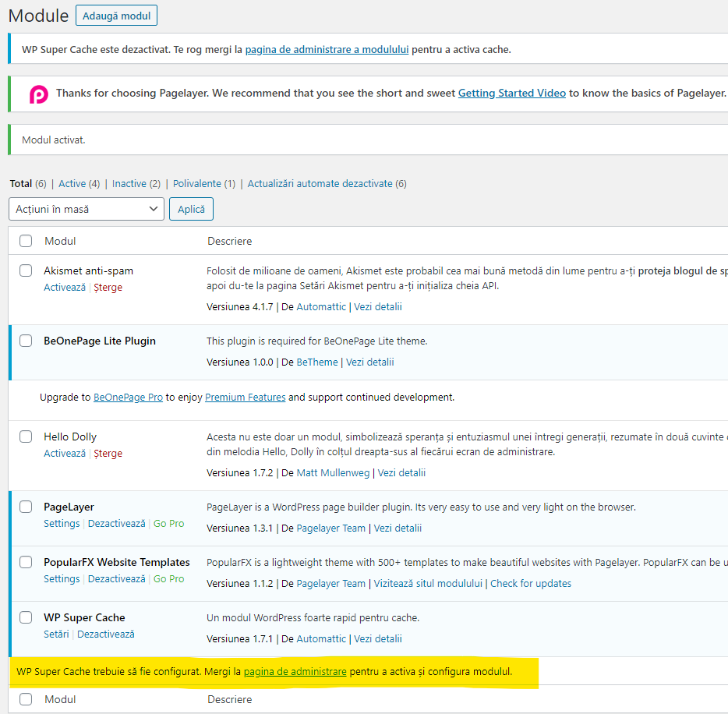Open Pagelayer Team link in PageLayer row

click(x=331, y=528)
